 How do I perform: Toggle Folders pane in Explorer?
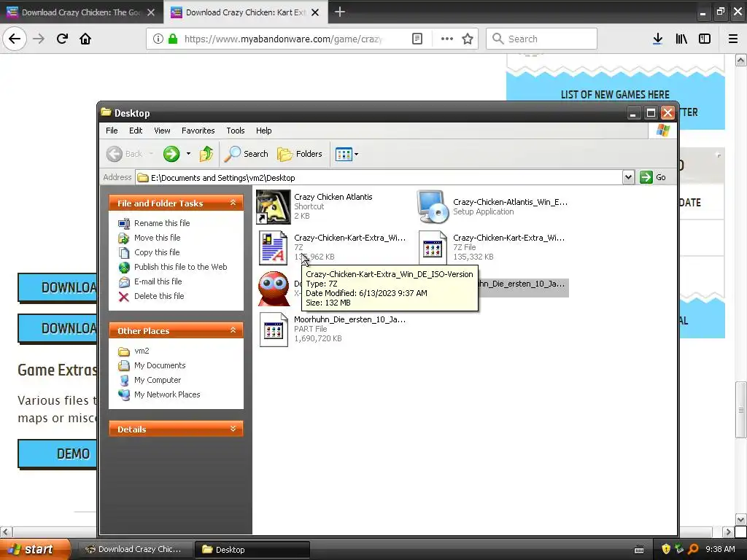click(x=300, y=154)
